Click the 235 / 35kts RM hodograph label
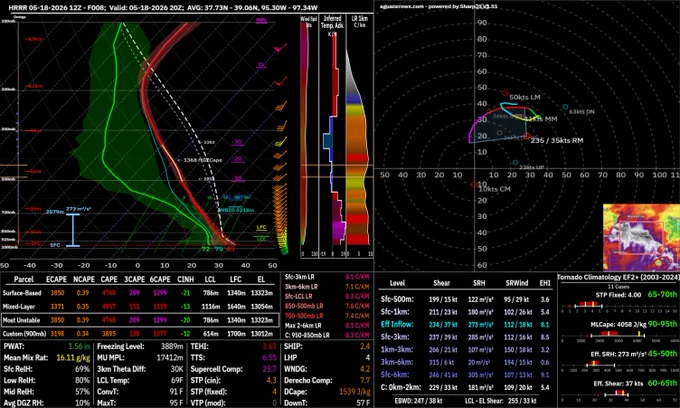 point(556,140)
